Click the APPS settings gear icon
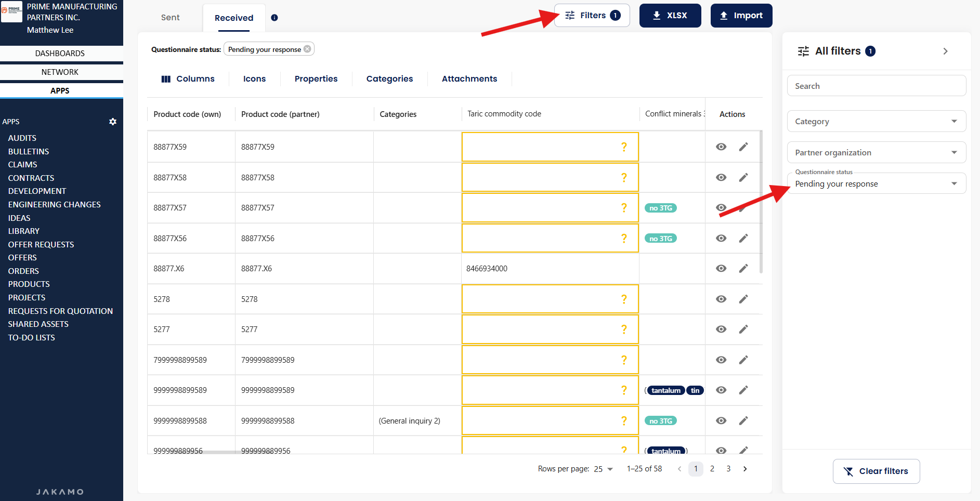The height and width of the screenshot is (501, 980). [113, 122]
